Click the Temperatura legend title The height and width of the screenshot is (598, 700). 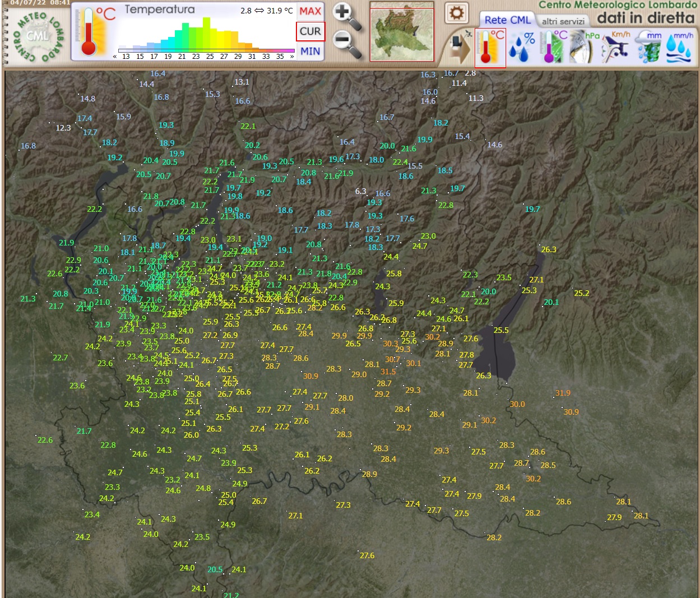coord(160,10)
